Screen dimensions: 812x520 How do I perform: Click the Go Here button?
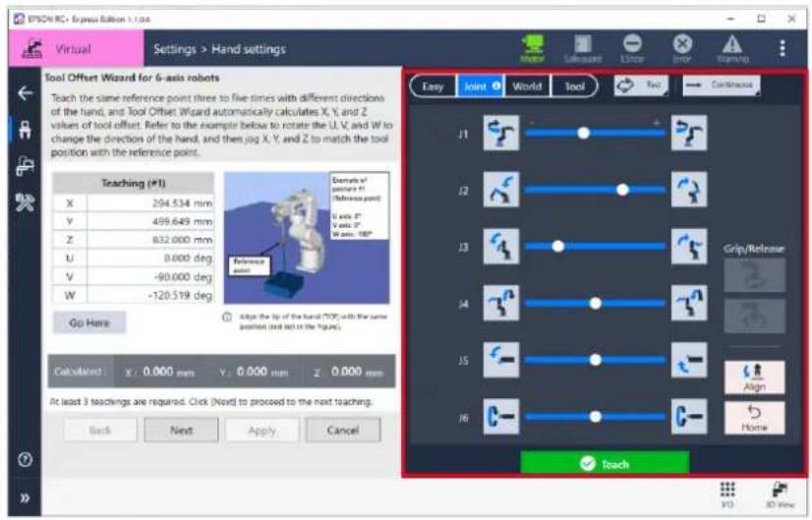(89, 322)
